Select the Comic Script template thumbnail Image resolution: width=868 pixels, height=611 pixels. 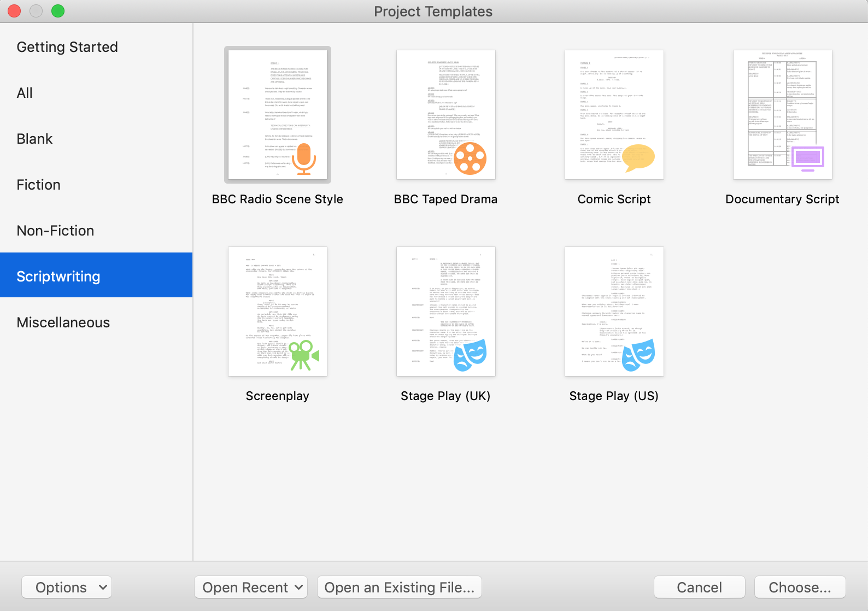614,115
